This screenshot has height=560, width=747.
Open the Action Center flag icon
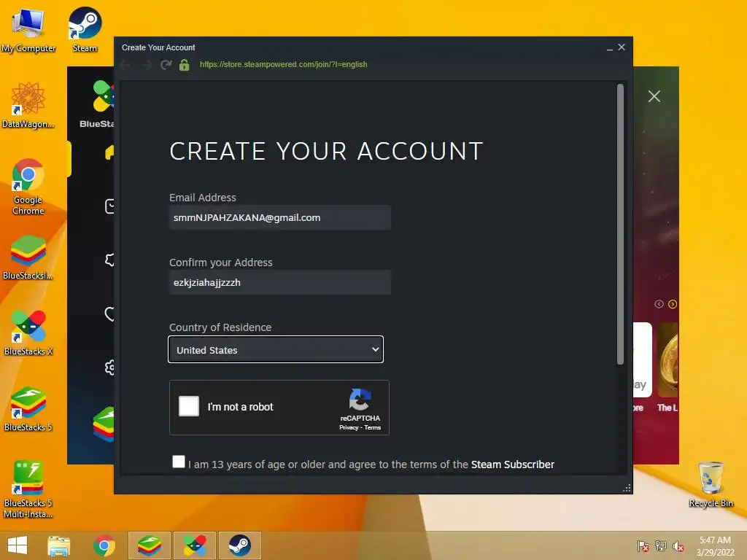pyautogui.click(x=643, y=546)
